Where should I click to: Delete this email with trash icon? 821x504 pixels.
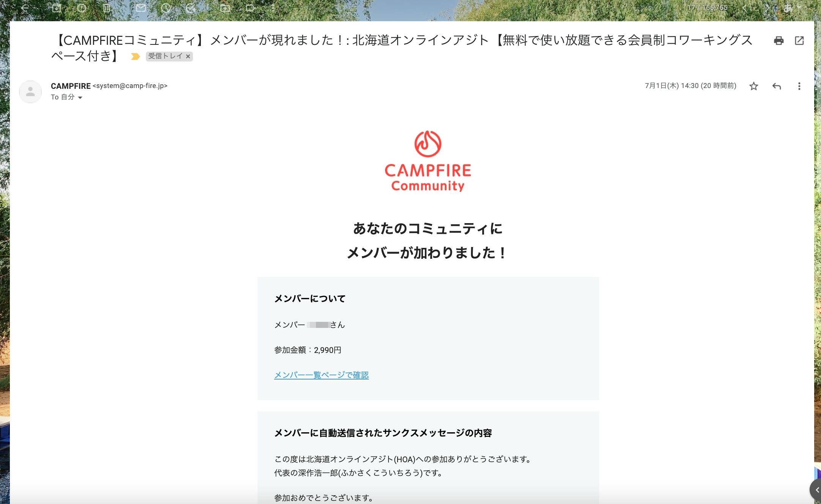(107, 8)
